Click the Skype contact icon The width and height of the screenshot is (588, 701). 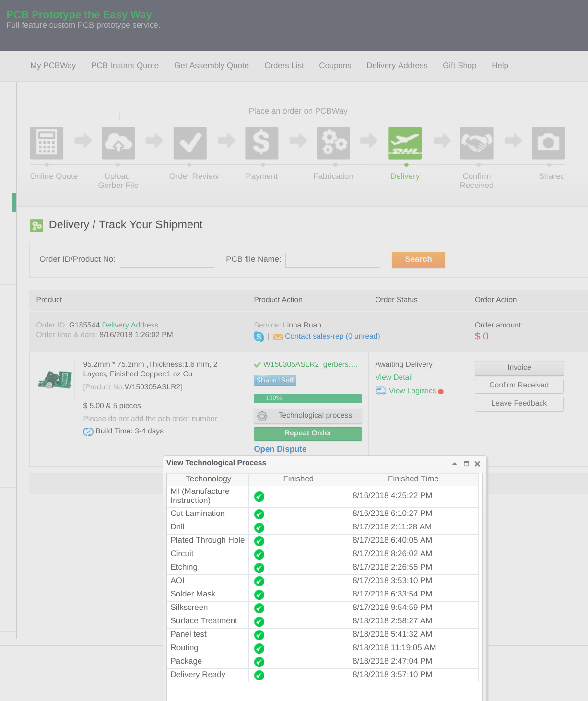click(x=259, y=337)
